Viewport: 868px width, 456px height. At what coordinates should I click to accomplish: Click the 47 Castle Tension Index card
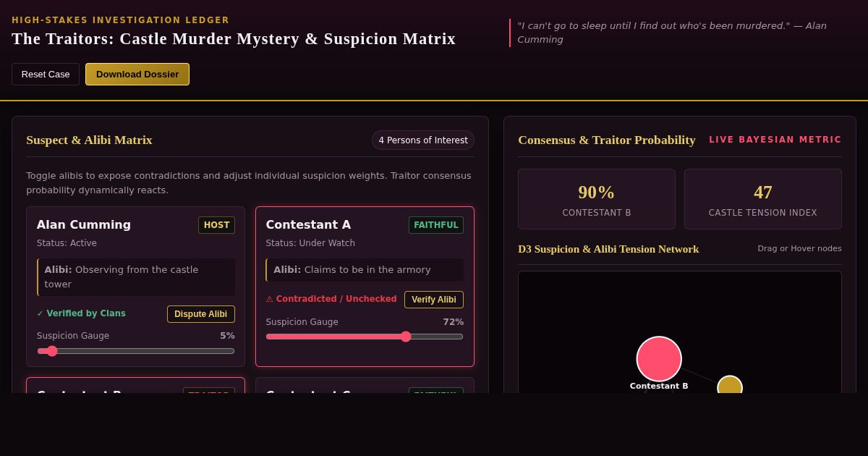[763, 199]
